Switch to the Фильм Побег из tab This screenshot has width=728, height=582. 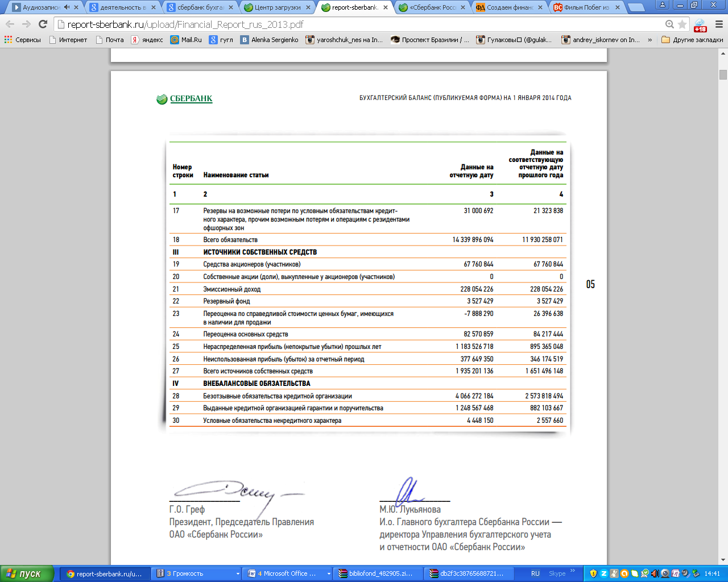tap(587, 7)
